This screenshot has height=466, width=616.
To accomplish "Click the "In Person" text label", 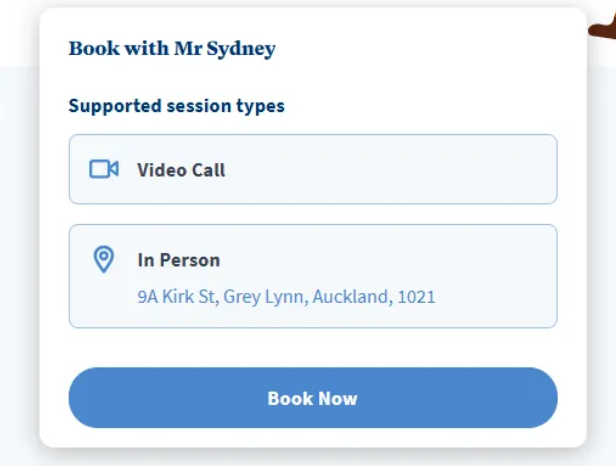I will [178, 260].
